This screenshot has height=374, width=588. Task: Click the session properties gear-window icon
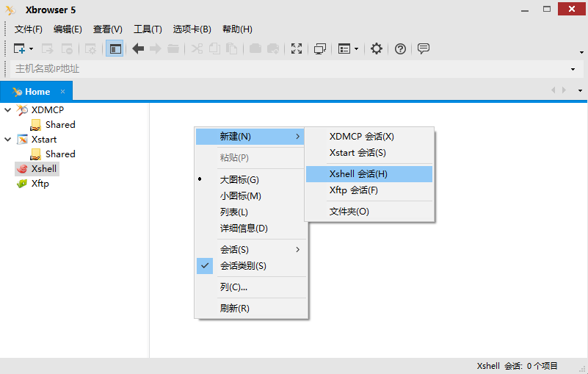[x=90, y=48]
